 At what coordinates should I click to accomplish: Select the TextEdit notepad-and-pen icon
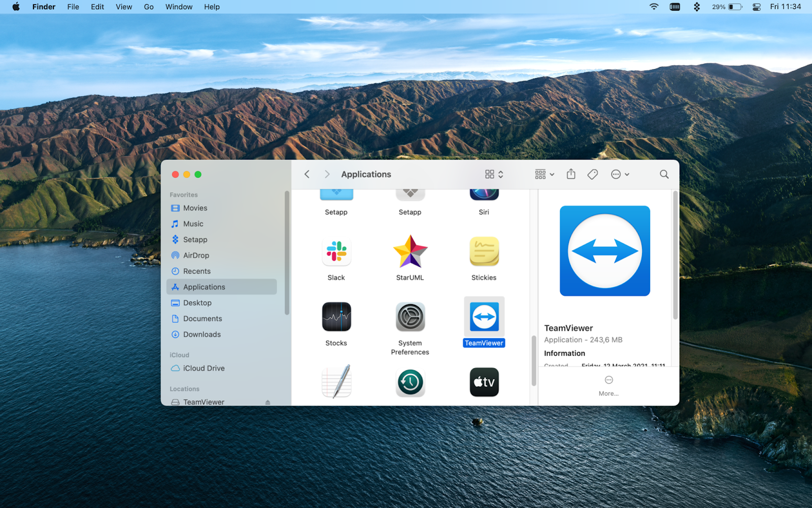tap(336, 382)
